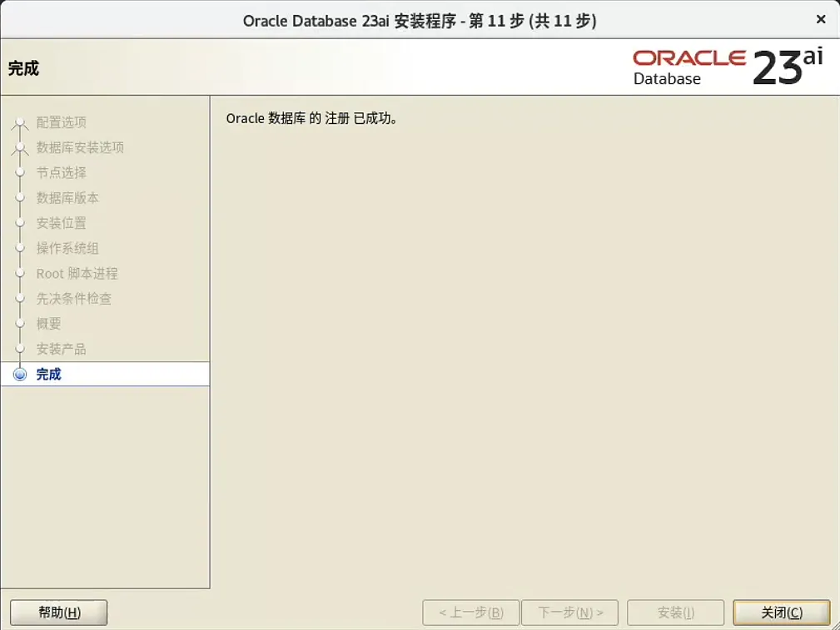Click the disabled 安装(I) button

(x=675, y=613)
